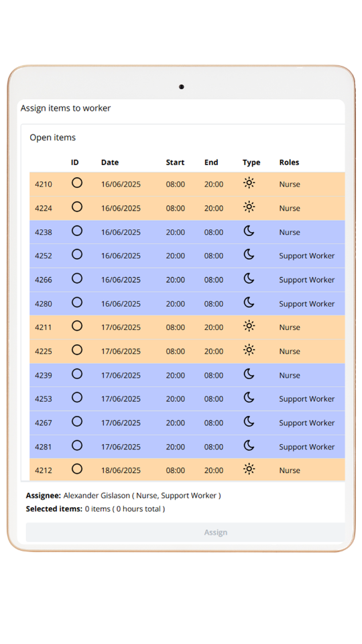
Task: Click the moon icon for item 4281
Action: click(x=249, y=445)
